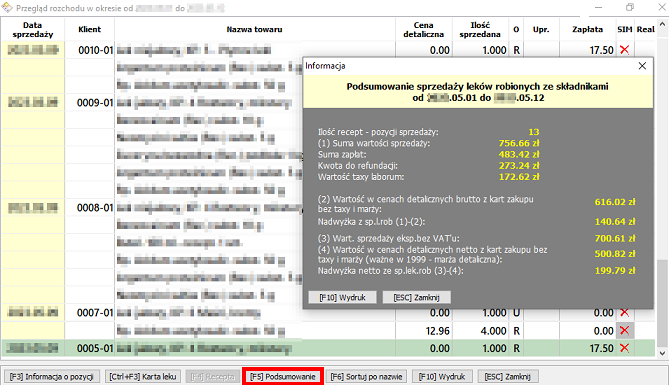Sort list with [F6] Sortuj po nazwie
This screenshot has height=385, width=669.
tap(366, 376)
